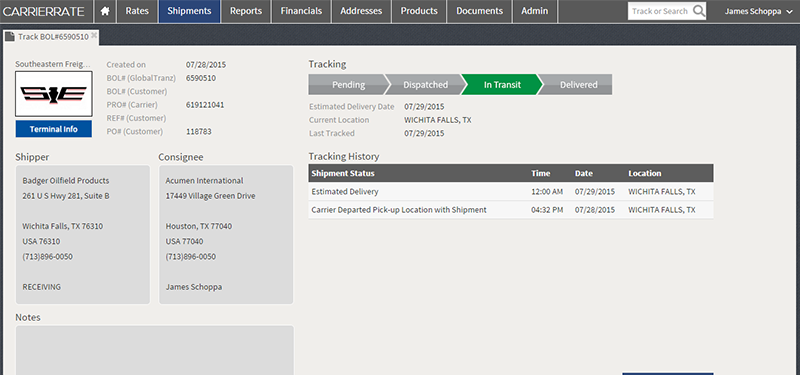The height and width of the screenshot is (375, 800).
Task: Click consignee contact James Schoppa
Action: 194,287
